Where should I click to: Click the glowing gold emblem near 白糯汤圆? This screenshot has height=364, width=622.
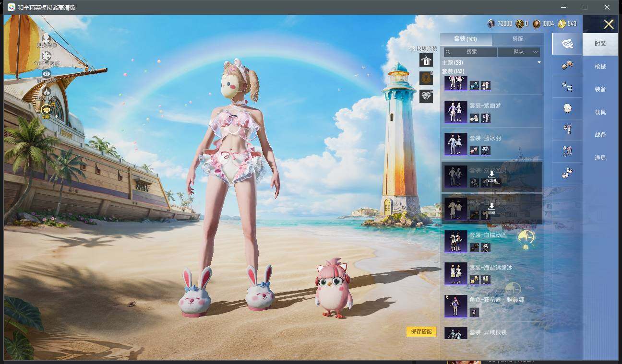click(x=526, y=238)
